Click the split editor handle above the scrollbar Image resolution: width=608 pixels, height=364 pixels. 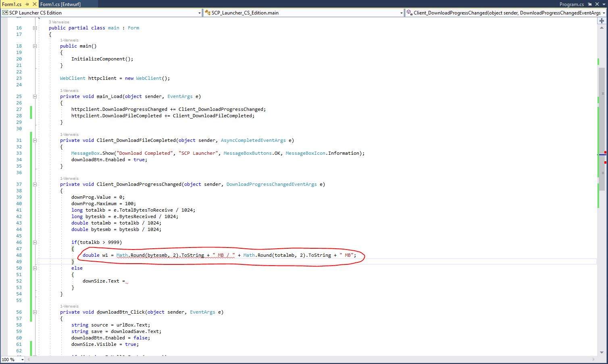602,21
